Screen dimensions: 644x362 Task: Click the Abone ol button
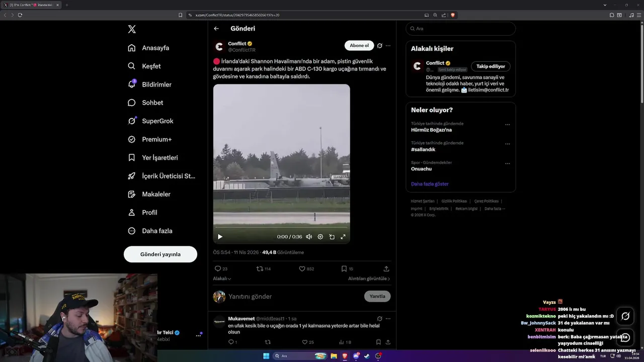pos(359,46)
